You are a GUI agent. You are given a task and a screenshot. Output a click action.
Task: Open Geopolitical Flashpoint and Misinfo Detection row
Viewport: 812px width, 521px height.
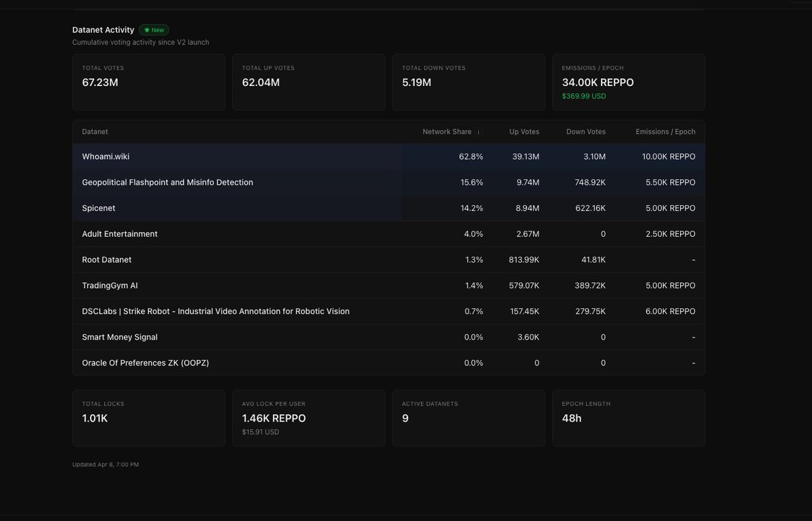(x=388, y=182)
